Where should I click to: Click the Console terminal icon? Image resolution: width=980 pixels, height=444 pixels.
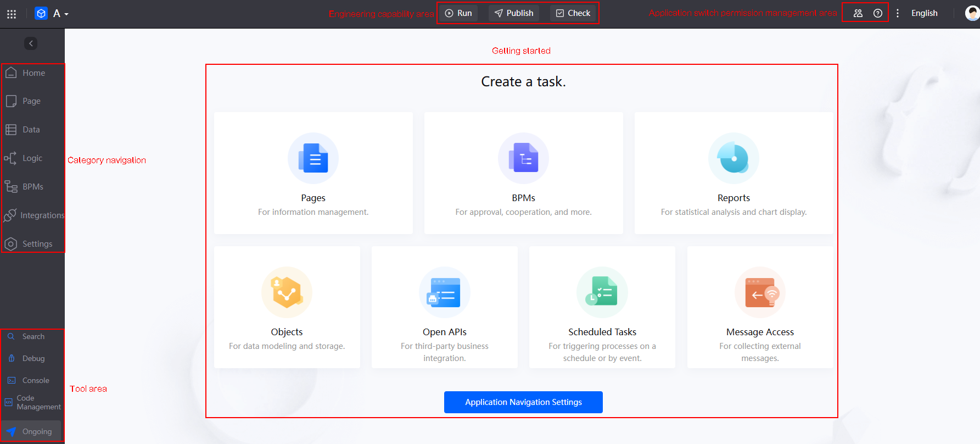[12, 380]
